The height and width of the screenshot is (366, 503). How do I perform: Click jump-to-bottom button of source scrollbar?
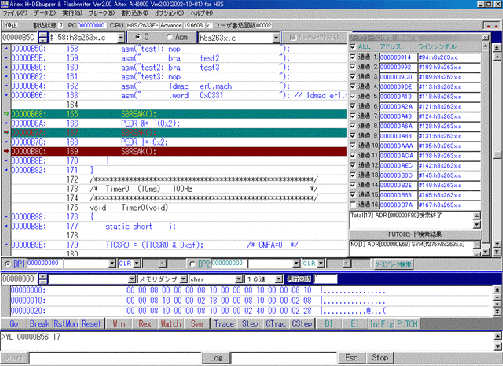(x=497, y=252)
